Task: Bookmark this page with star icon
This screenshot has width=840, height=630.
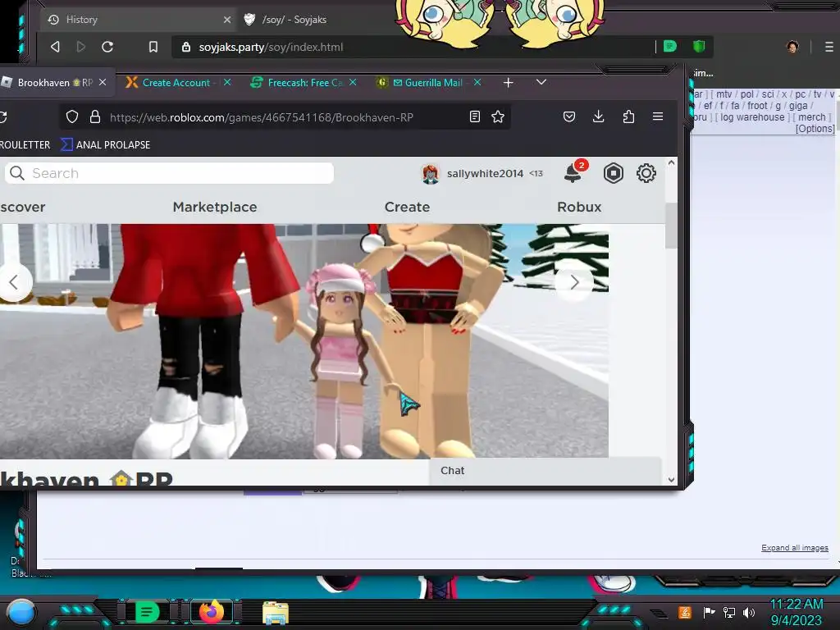Action: point(498,116)
